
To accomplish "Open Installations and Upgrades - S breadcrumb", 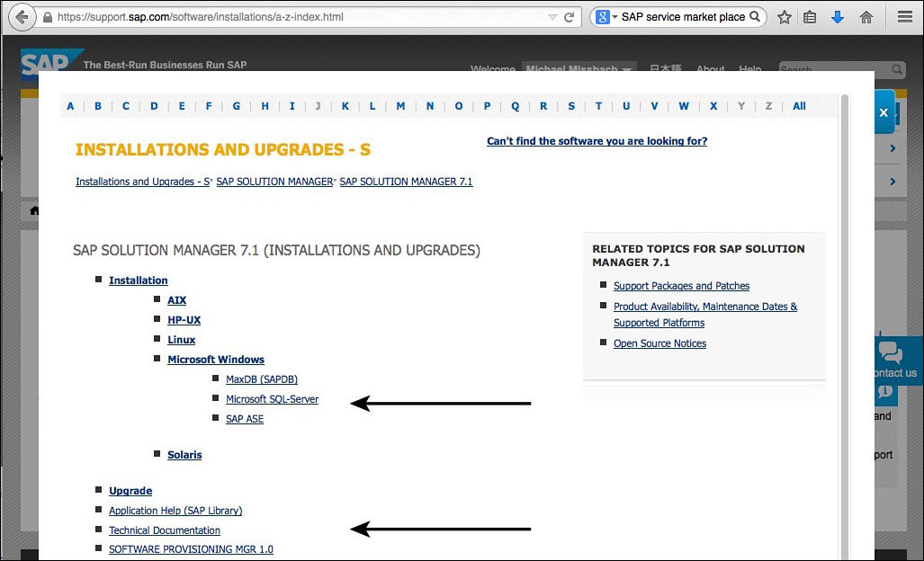I will [x=143, y=182].
